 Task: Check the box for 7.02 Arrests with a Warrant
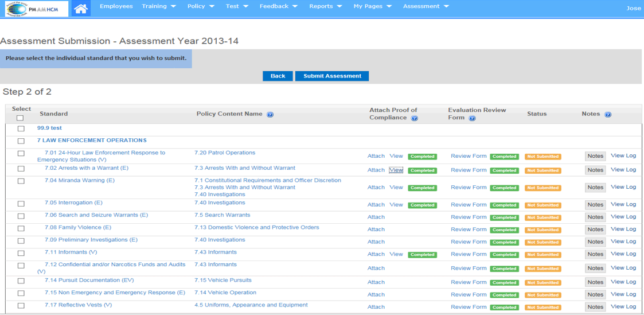(21, 169)
